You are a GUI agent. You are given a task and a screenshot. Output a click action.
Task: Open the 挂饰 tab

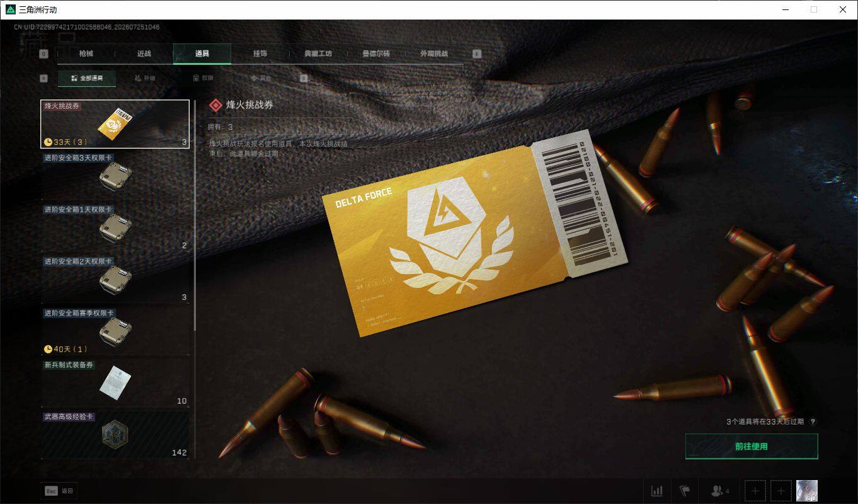tap(260, 54)
